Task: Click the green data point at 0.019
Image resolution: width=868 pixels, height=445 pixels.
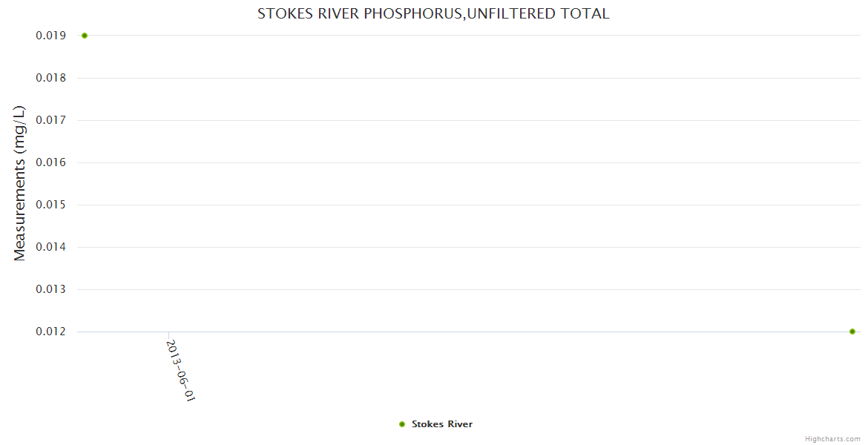Action: (x=85, y=36)
